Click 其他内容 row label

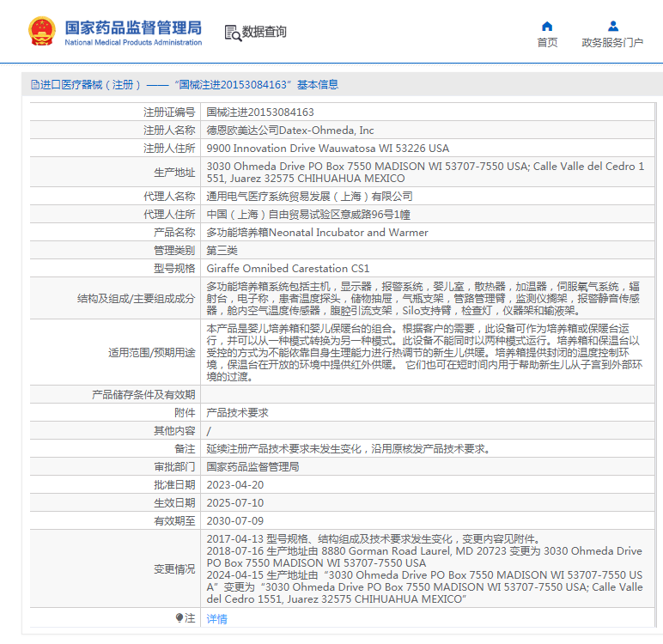pos(174,430)
